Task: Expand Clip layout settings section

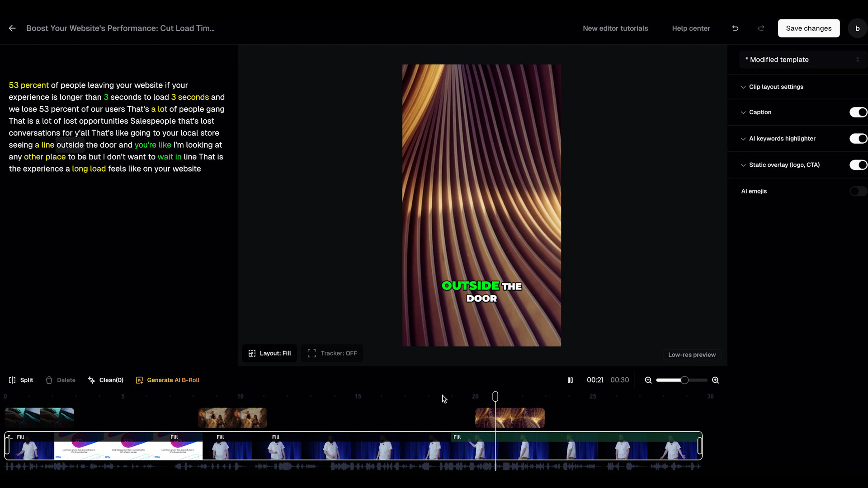Action: pyautogui.click(x=776, y=87)
